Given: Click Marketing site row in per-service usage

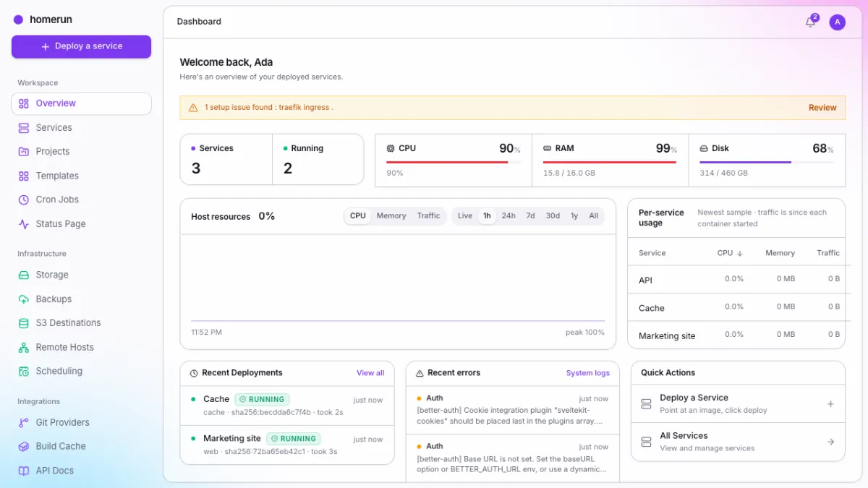Looking at the screenshot, I should [736, 335].
